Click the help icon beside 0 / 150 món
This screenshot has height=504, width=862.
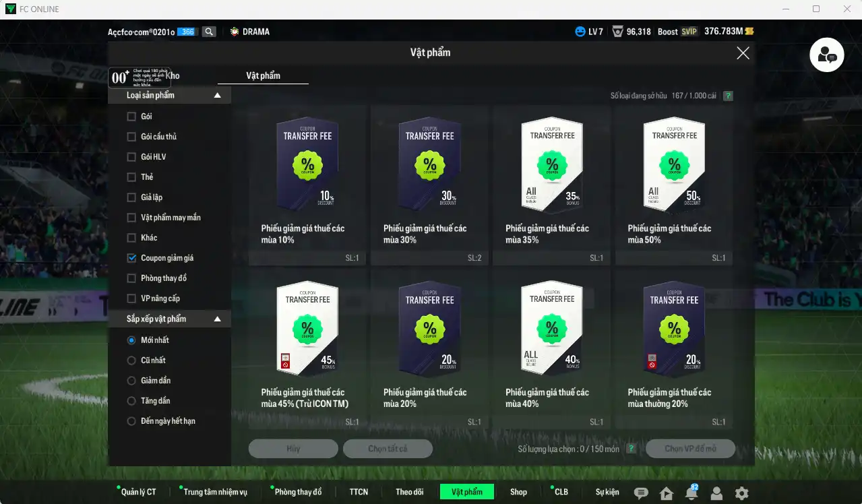631,449
